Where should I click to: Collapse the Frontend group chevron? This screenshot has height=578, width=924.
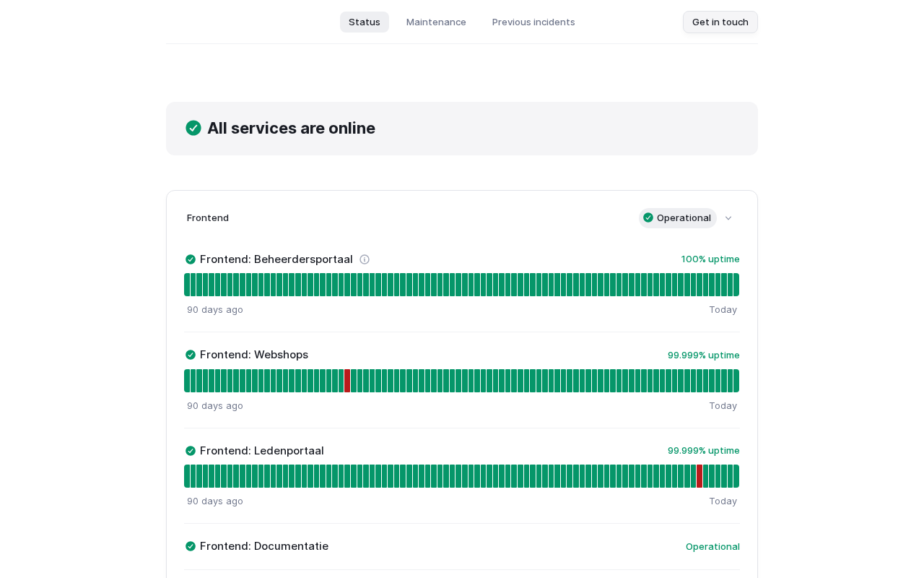(x=728, y=218)
